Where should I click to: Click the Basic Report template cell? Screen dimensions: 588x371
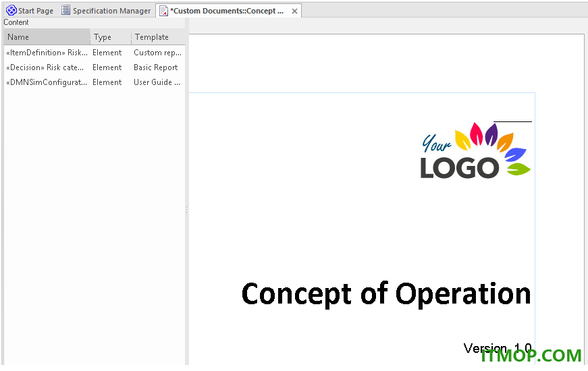[x=156, y=67]
